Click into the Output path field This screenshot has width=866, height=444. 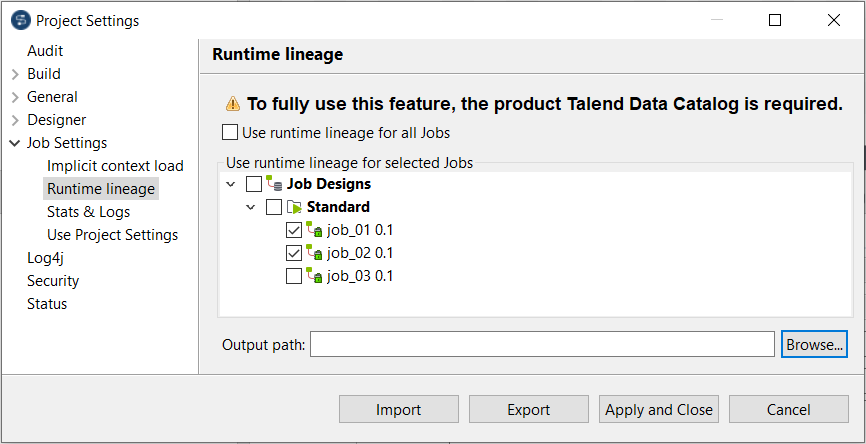542,344
